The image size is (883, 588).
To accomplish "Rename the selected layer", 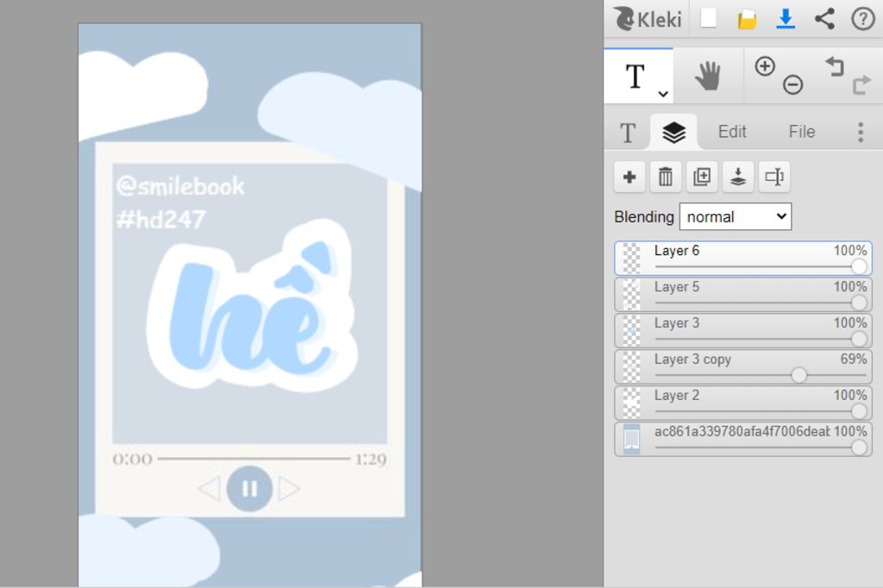I will coord(774,177).
